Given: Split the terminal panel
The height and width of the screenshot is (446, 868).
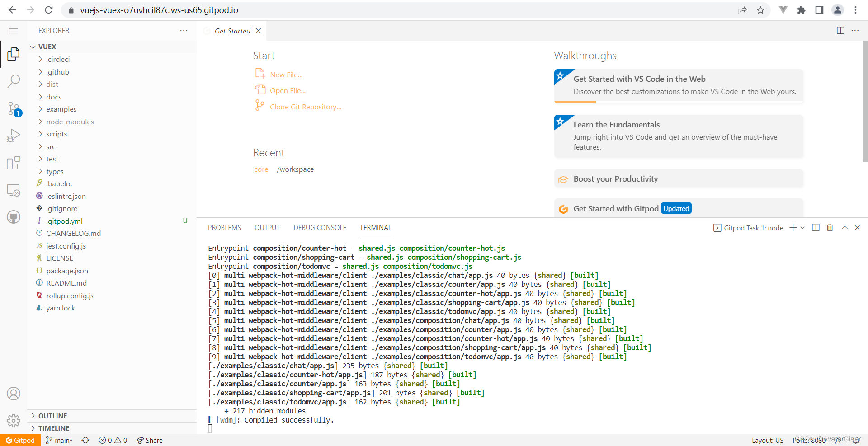Looking at the screenshot, I should click(816, 228).
